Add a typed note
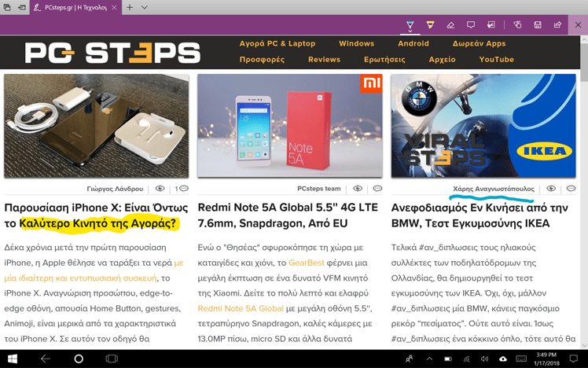The width and height of the screenshot is (588, 368). tap(470, 24)
